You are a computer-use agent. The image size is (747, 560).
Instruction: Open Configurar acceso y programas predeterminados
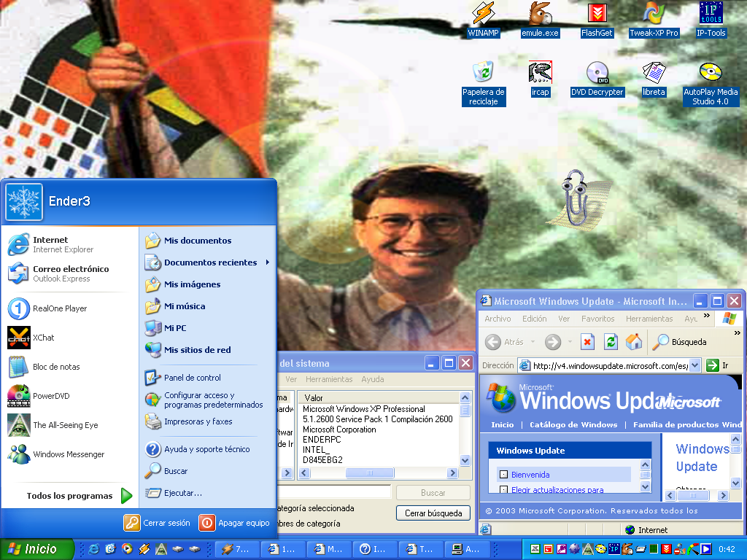point(208,400)
